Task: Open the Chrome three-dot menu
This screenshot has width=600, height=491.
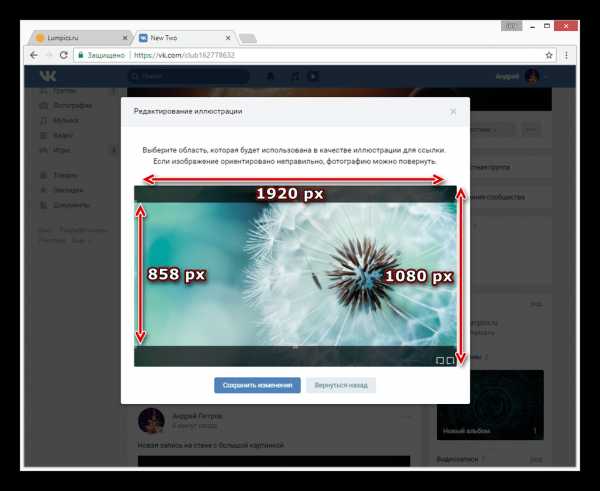Action: (566, 55)
